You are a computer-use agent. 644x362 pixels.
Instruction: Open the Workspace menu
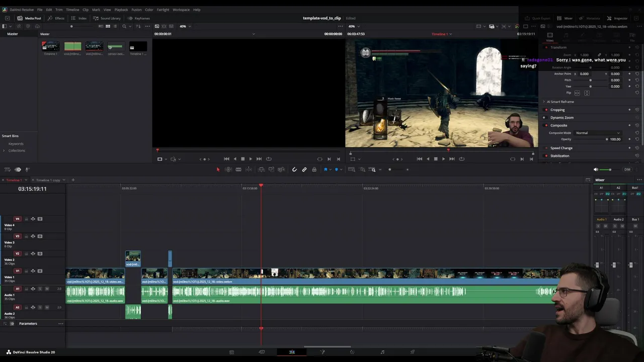pos(181,10)
